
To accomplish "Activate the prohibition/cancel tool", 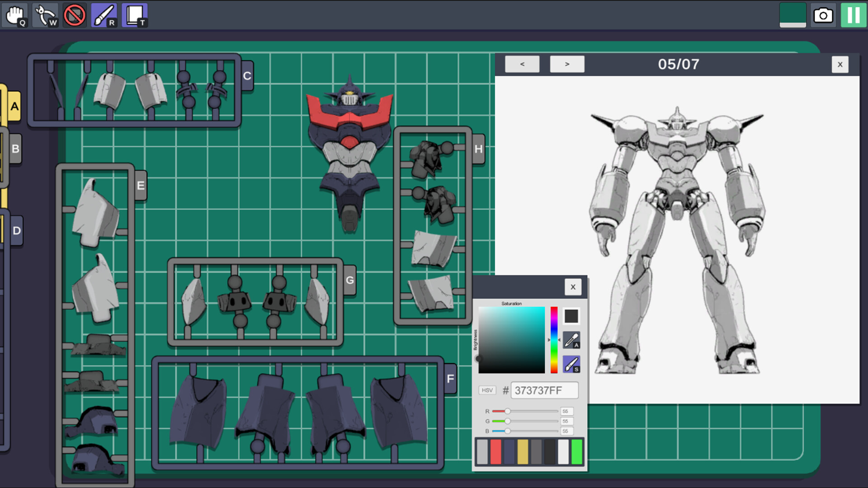I will tap(74, 14).
